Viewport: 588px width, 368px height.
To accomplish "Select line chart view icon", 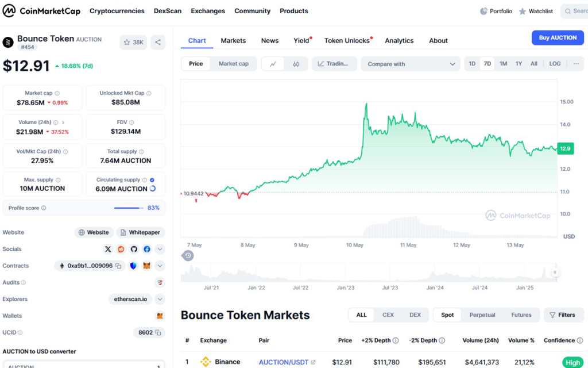I will coord(273,64).
